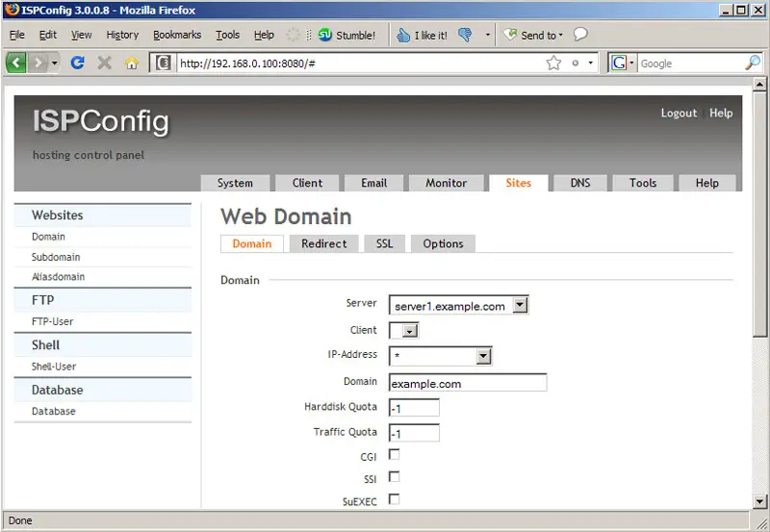Screen dimensions: 770x532
Task: Open Shell-User in the sidebar
Action: (54, 367)
